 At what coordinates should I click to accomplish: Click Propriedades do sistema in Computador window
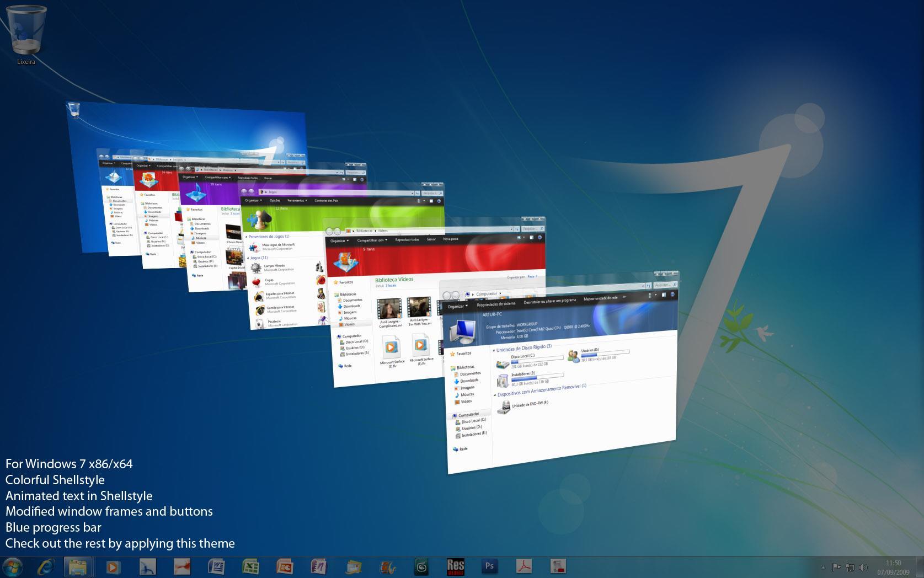click(496, 304)
